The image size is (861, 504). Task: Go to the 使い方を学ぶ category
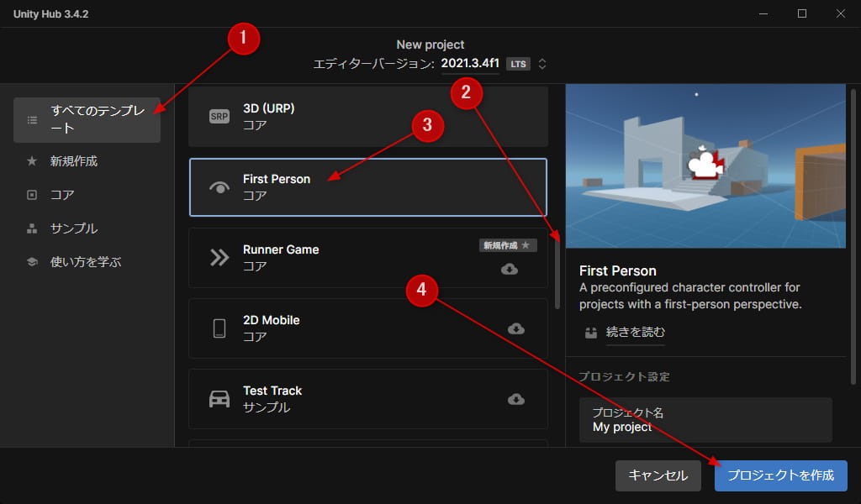[x=86, y=262]
